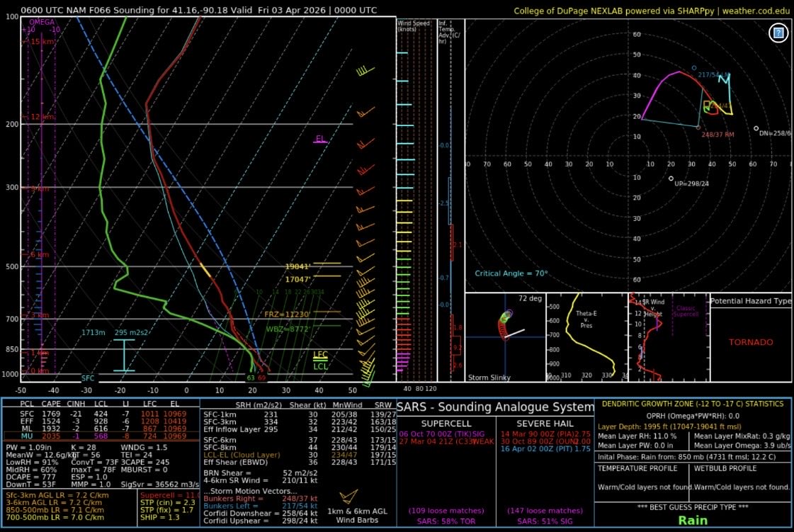Screen dimensions: 794x532
Task: Click the CAPE column header
Action: pyautogui.click(x=50, y=404)
